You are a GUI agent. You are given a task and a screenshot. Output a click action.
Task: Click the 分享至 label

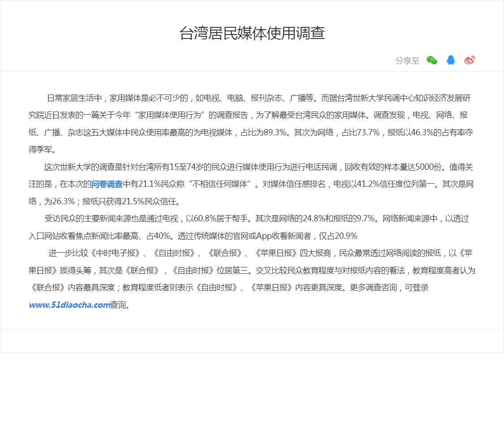(x=407, y=61)
